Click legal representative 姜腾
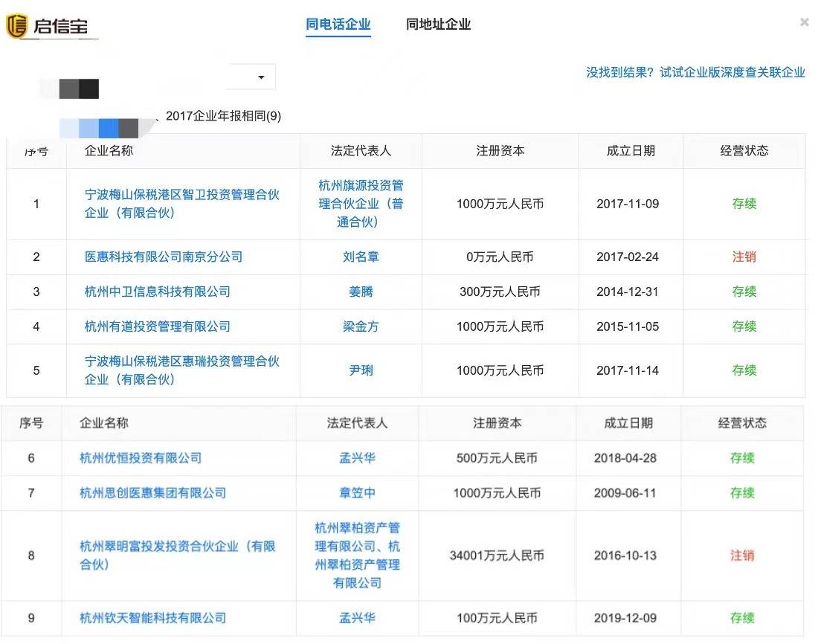 click(x=361, y=292)
